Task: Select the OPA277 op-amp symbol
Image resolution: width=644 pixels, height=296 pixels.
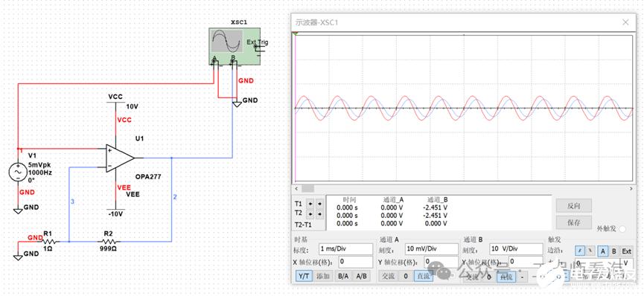Action: (x=121, y=158)
